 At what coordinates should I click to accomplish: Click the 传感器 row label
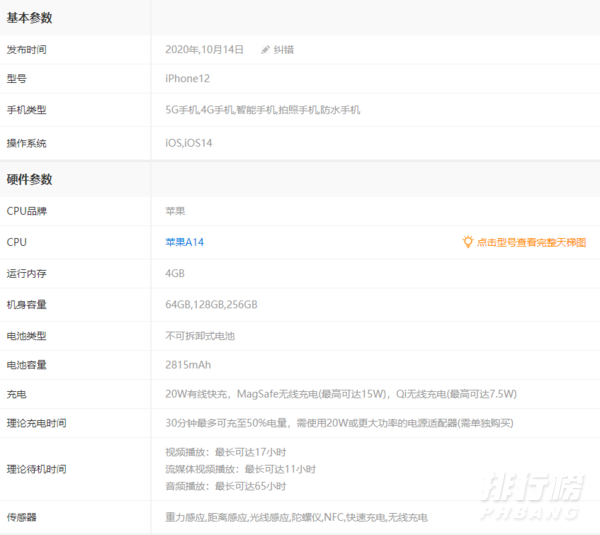click(x=21, y=518)
